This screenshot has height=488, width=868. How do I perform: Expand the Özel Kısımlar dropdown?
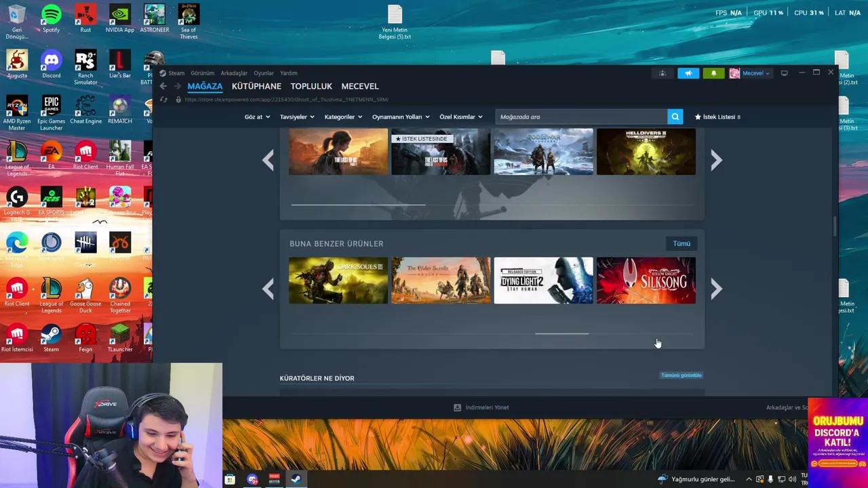pyautogui.click(x=461, y=117)
